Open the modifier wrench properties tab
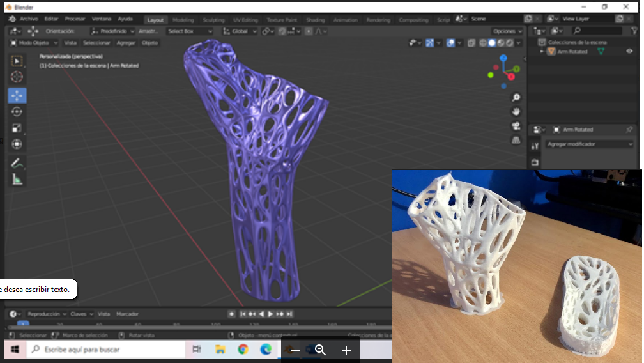This screenshot has height=363, width=644. point(535,146)
